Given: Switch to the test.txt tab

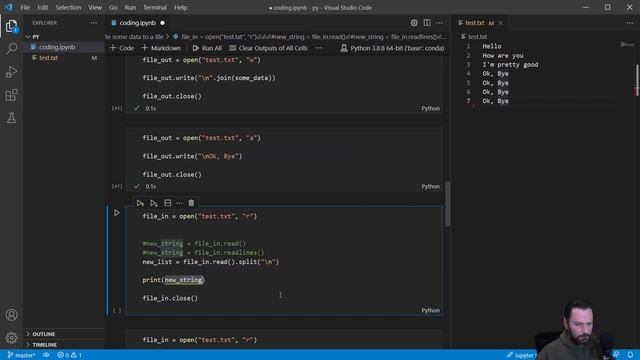Looking at the screenshot, I should point(475,23).
